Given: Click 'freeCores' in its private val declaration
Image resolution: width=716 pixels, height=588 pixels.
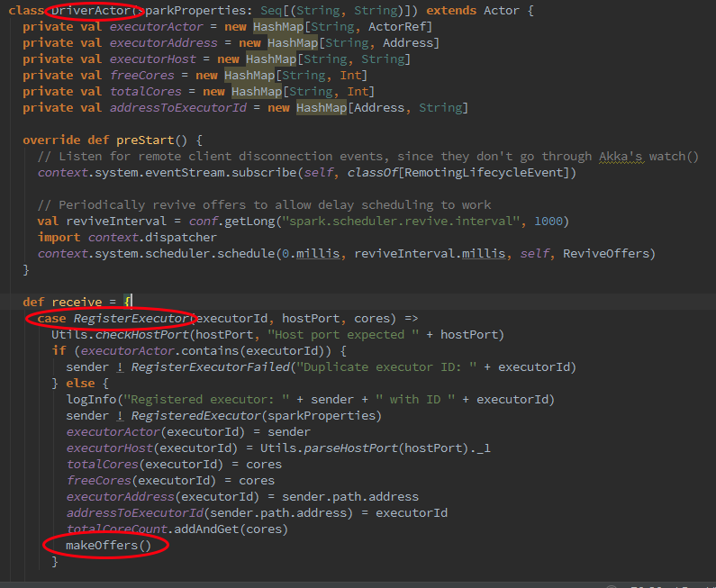Looking at the screenshot, I should point(142,76).
